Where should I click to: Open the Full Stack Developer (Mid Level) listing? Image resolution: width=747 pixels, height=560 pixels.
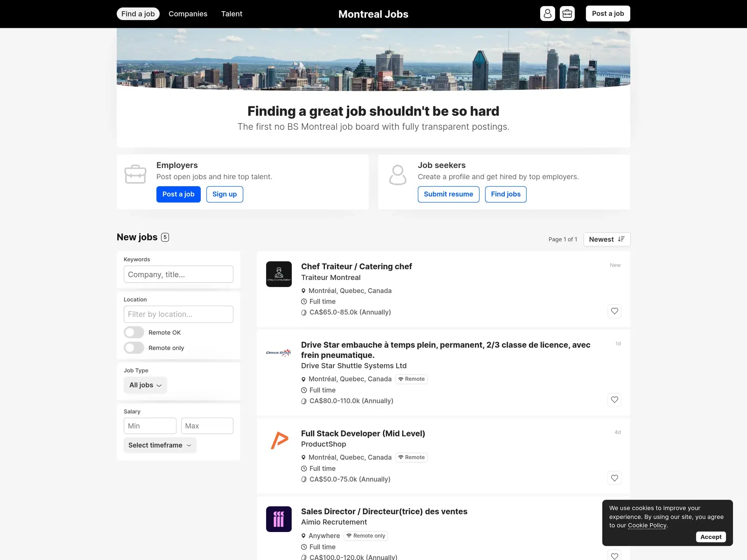(363, 434)
